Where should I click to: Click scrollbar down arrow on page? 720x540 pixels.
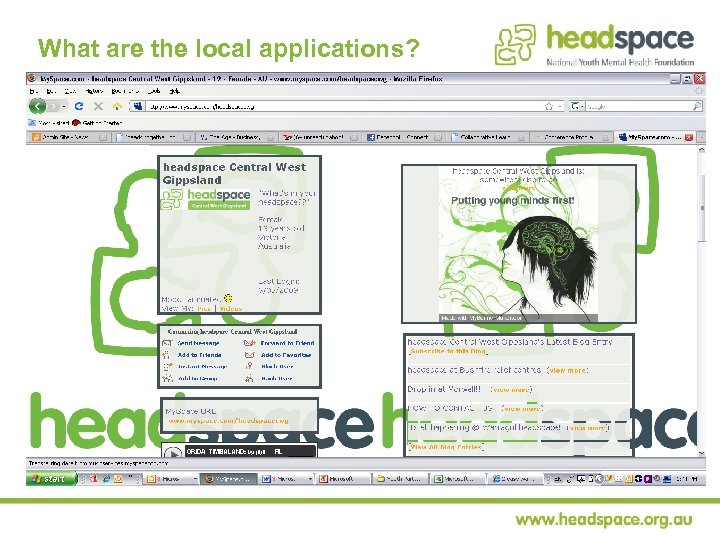(701, 453)
